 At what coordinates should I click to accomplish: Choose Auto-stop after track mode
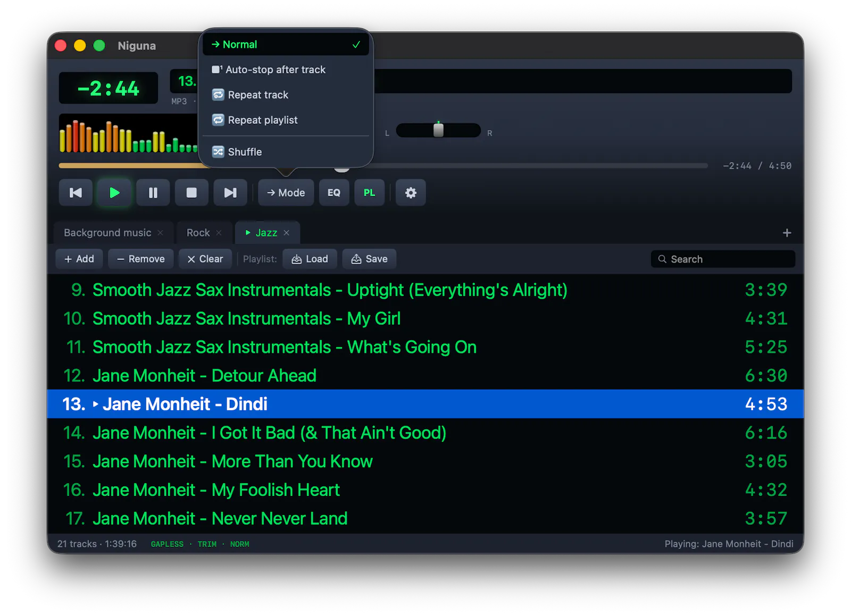(x=286, y=70)
